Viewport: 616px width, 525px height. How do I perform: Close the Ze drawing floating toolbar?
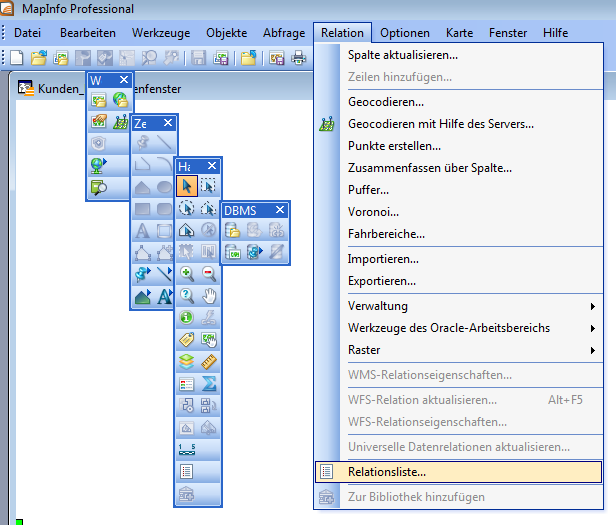click(x=168, y=123)
